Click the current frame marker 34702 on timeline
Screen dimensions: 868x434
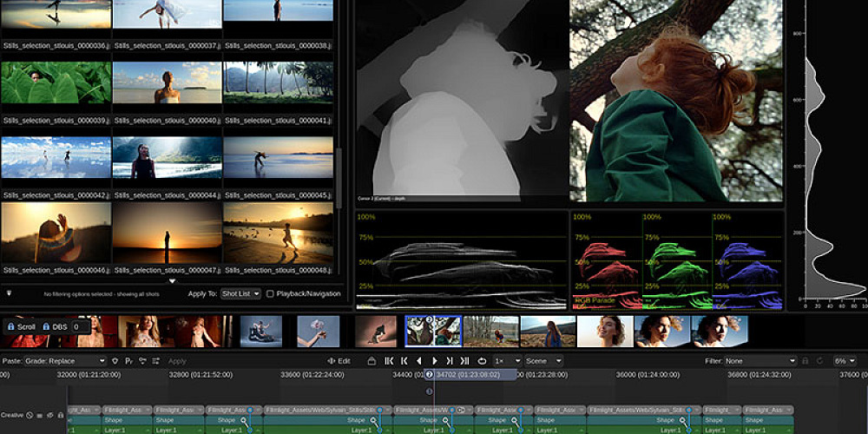[x=470, y=375]
